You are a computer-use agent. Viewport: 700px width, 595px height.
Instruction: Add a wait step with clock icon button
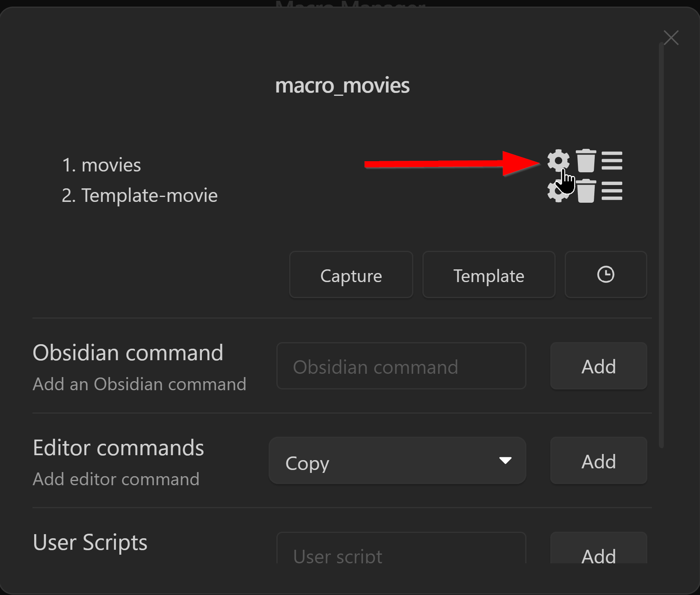(x=606, y=275)
